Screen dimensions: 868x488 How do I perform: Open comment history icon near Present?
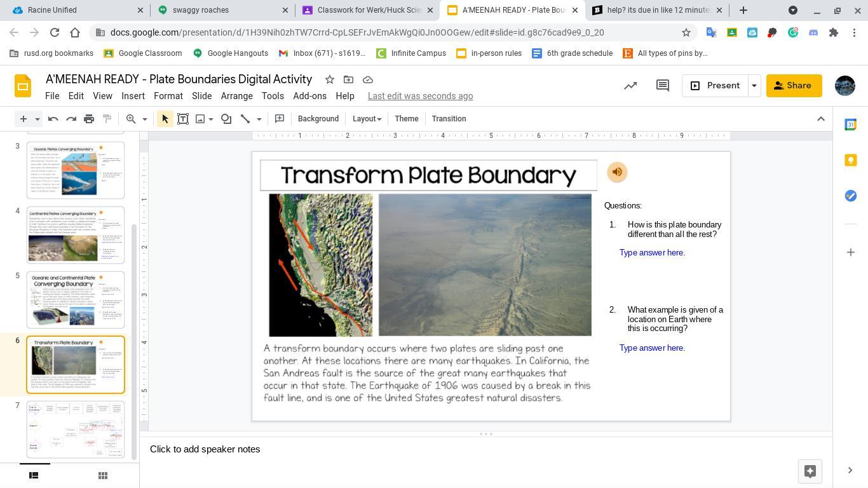click(662, 86)
